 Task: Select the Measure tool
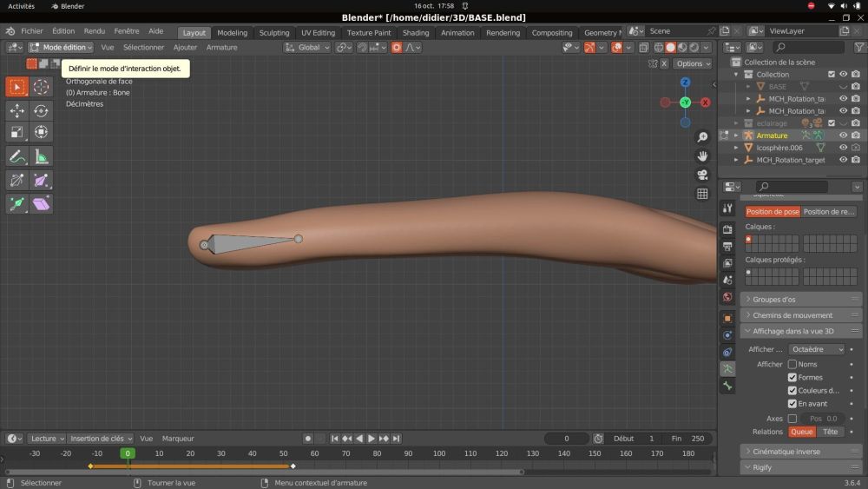click(x=42, y=156)
